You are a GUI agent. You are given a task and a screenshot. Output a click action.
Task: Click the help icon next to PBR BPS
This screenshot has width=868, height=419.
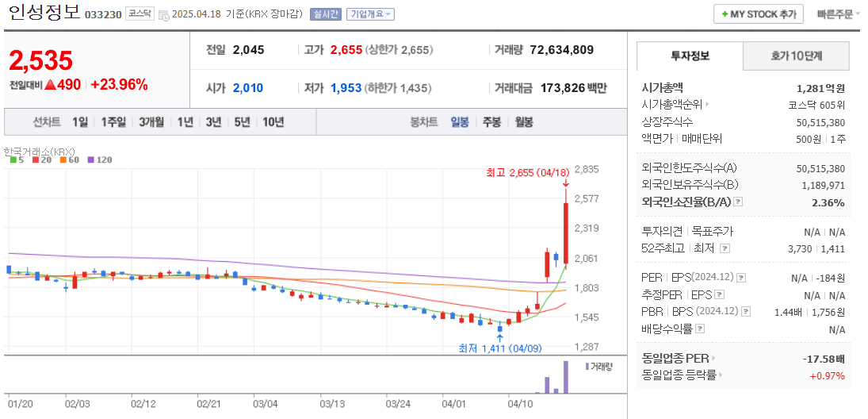[x=746, y=312]
